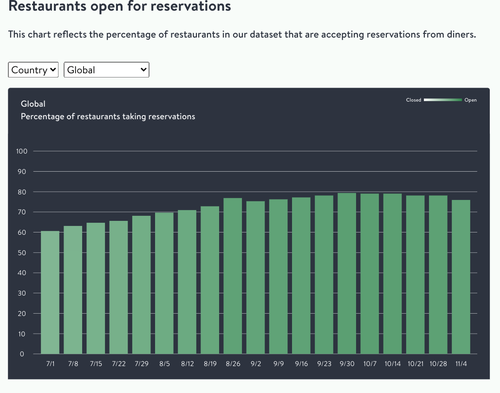Select the 9/2 bar

[x=256, y=277]
